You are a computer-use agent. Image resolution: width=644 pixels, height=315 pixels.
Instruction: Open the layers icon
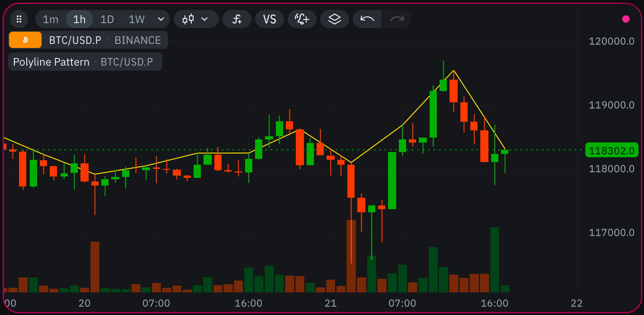(335, 19)
